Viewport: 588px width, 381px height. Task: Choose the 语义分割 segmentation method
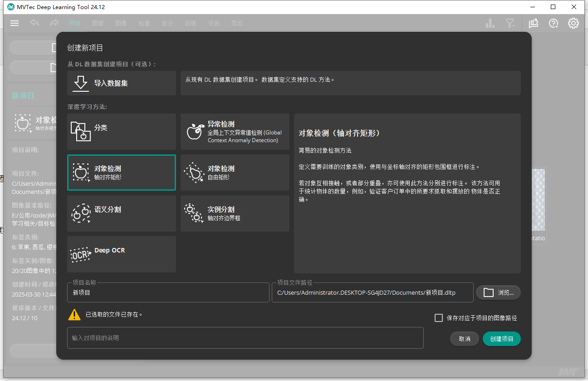[121, 213]
